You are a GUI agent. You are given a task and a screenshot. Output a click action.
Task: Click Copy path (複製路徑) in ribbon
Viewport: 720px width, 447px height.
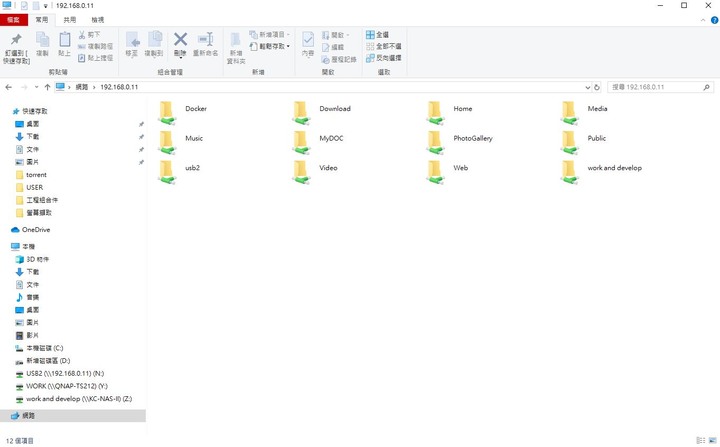pos(95,46)
